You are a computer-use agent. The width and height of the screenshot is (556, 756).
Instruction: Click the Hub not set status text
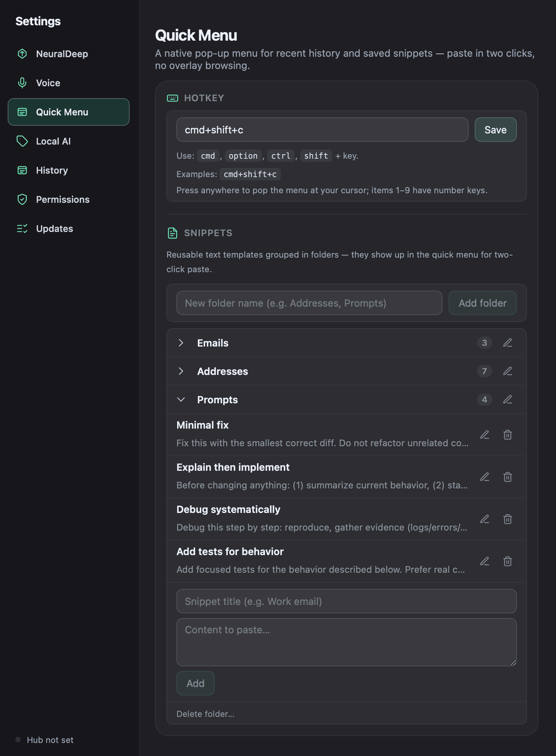tap(50, 740)
